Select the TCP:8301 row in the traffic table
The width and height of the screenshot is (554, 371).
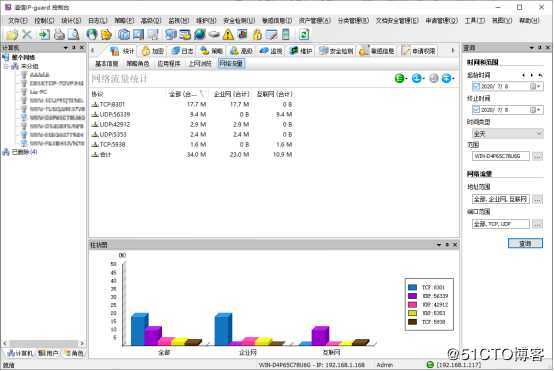tap(193, 105)
